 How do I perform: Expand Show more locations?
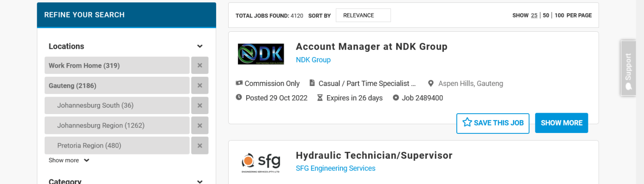(69, 161)
